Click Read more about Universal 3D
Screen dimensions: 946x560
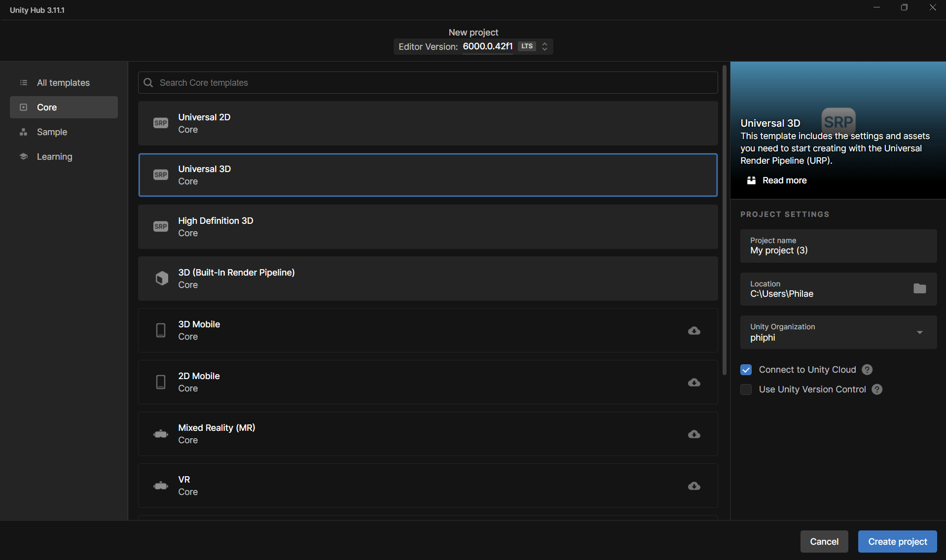pyautogui.click(x=784, y=180)
